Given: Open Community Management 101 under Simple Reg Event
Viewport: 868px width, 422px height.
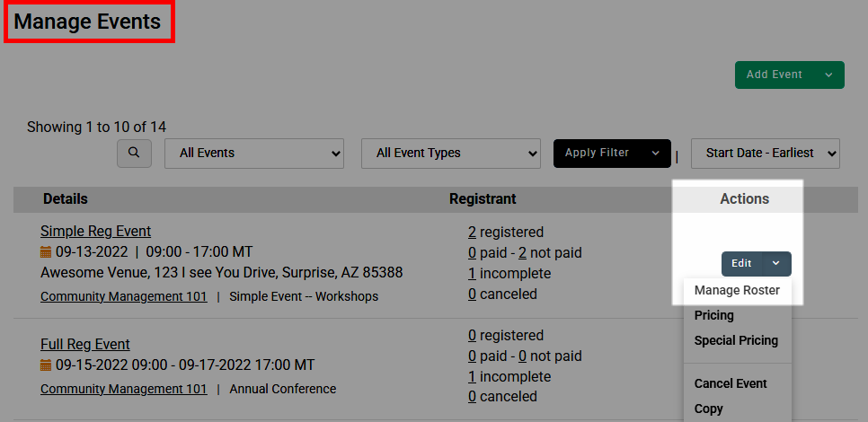Looking at the screenshot, I should click(x=124, y=296).
